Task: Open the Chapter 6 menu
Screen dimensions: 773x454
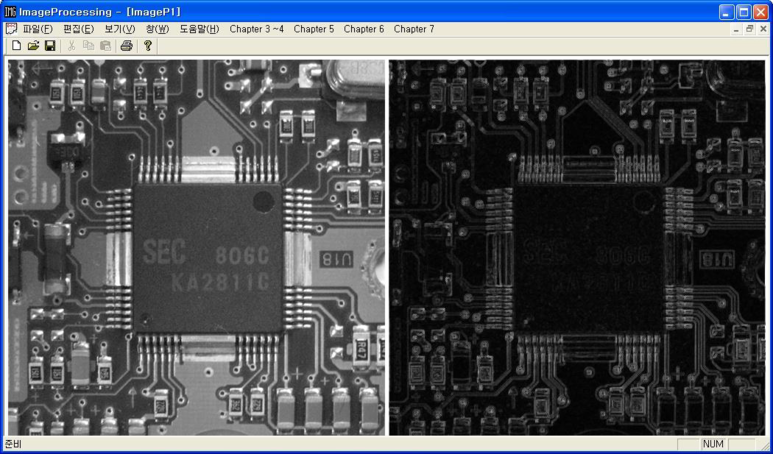Action: (x=364, y=29)
